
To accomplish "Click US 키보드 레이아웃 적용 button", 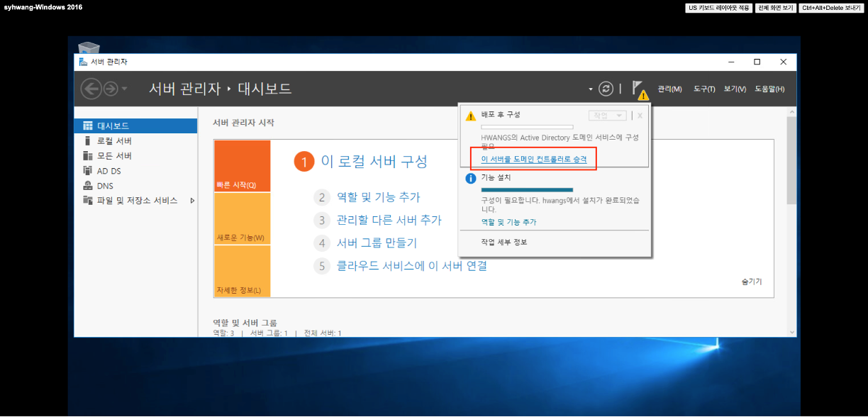I will coord(718,8).
